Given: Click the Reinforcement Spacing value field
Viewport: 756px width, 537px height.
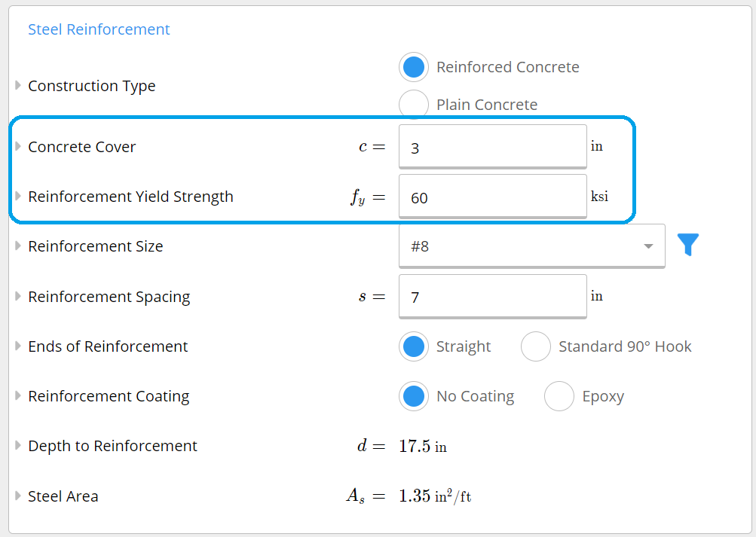Looking at the screenshot, I should click(x=491, y=296).
